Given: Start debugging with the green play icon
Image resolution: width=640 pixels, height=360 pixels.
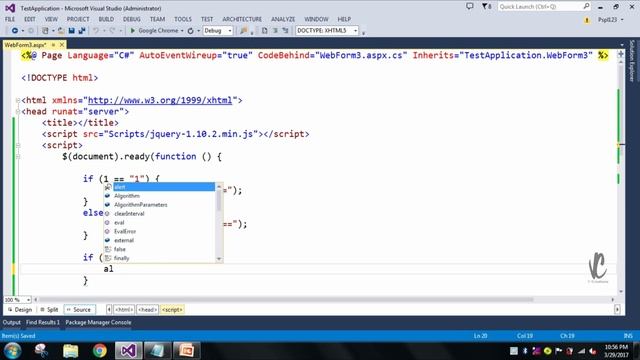Looking at the screenshot, I should (x=132, y=31).
